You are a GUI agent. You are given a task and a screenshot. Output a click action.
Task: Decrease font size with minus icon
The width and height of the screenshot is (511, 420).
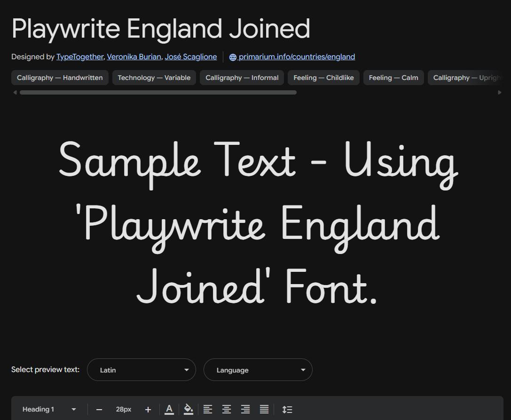99,410
